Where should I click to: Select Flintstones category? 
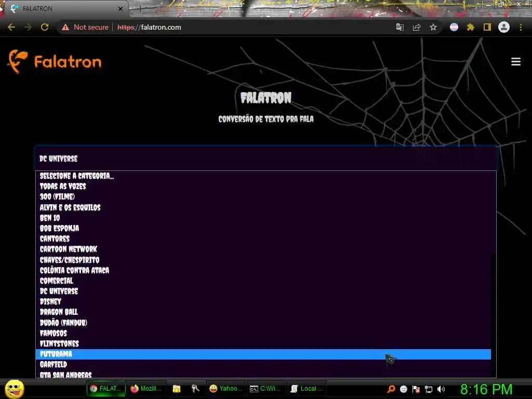263,344
